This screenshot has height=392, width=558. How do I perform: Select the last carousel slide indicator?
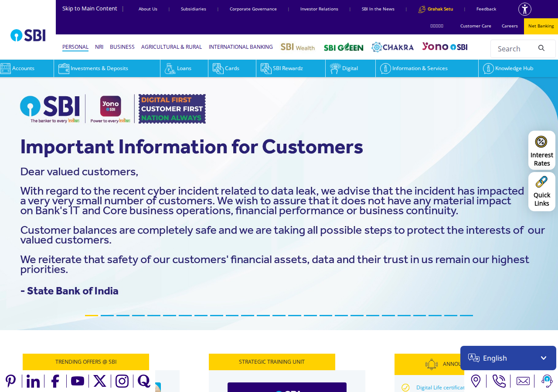(x=466, y=315)
